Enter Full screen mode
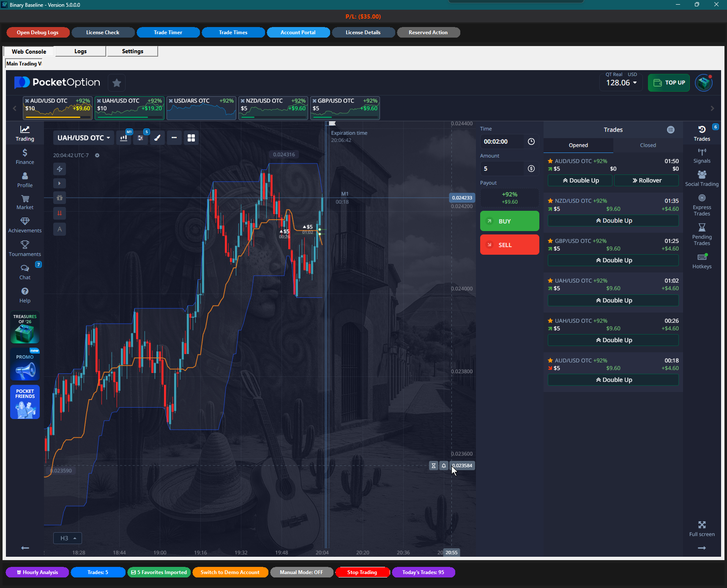The image size is (727, 588). [702, 528]
